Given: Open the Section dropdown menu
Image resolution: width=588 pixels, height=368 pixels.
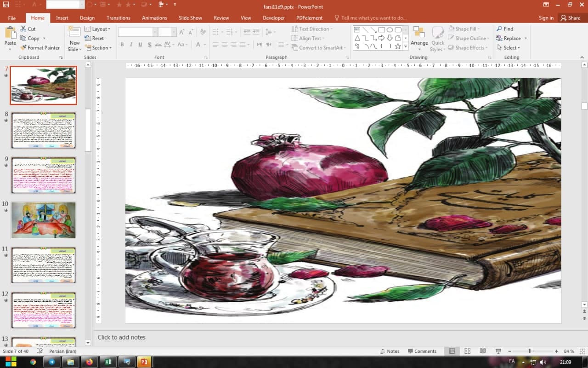Looking at the screenshot, I should tap(98, 48).
